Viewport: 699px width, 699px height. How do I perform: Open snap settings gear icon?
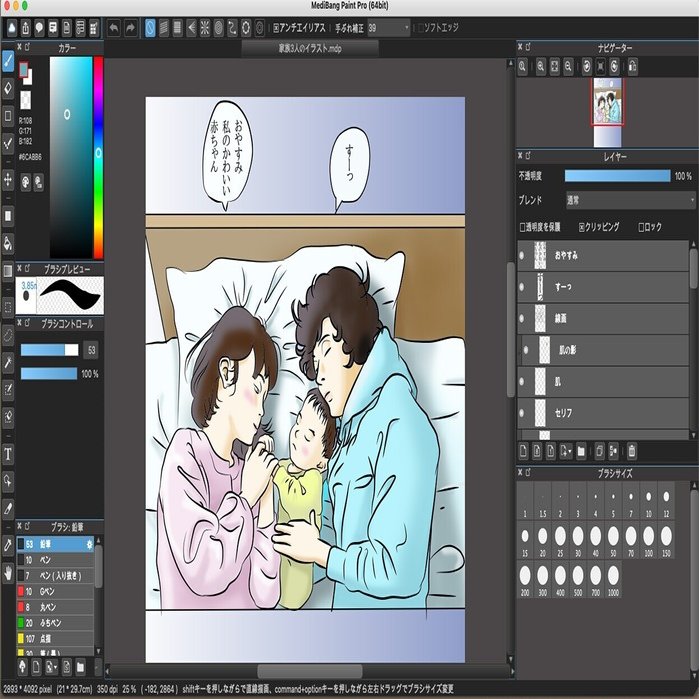(259, 28)
